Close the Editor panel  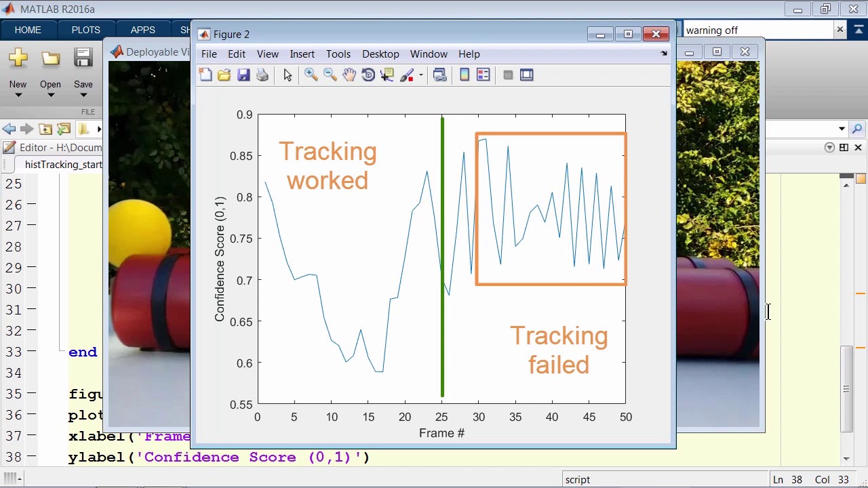[x=858, y=148]
